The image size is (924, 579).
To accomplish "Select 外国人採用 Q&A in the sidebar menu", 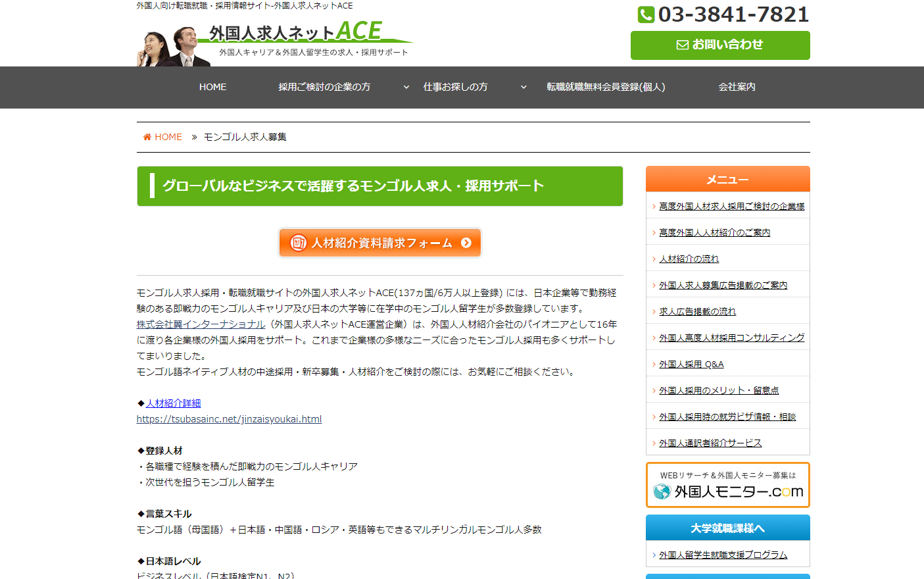I will 691,364.
